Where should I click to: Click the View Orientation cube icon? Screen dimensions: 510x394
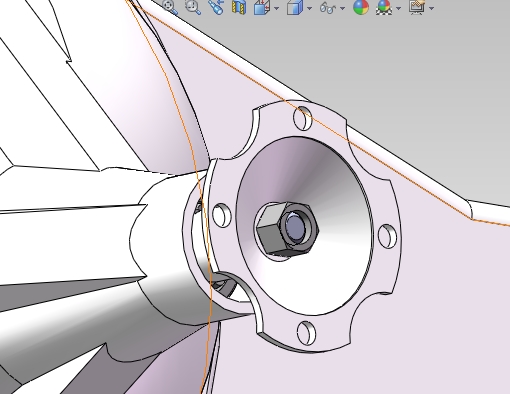pyautogui.click(x=262, y=7)
